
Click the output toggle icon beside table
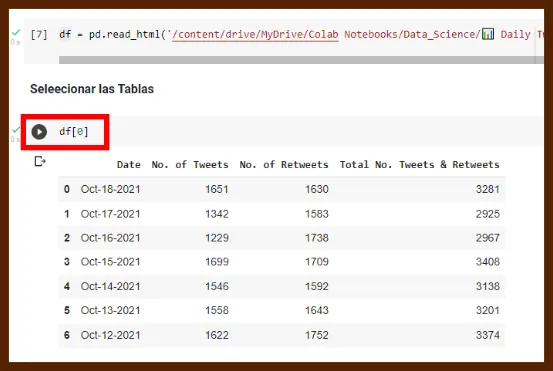coord(40,162)
